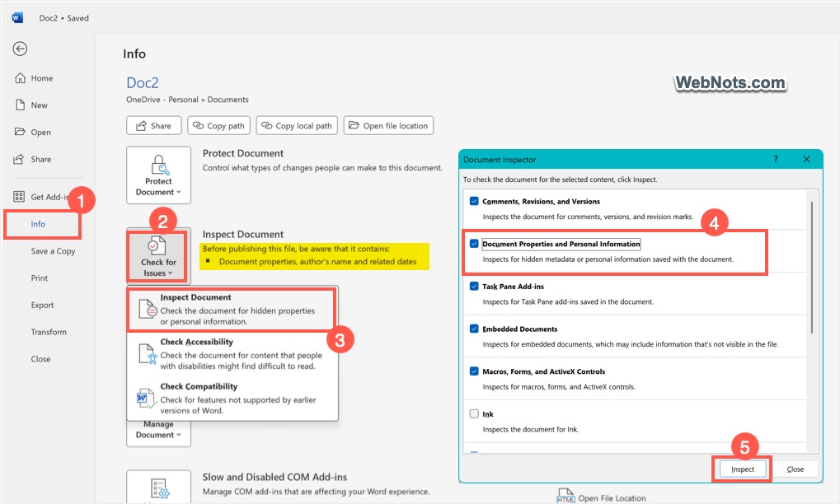840x504 pixels.
Task: Click the HTML Open File Location icon
Action: (x=565, y=496)
